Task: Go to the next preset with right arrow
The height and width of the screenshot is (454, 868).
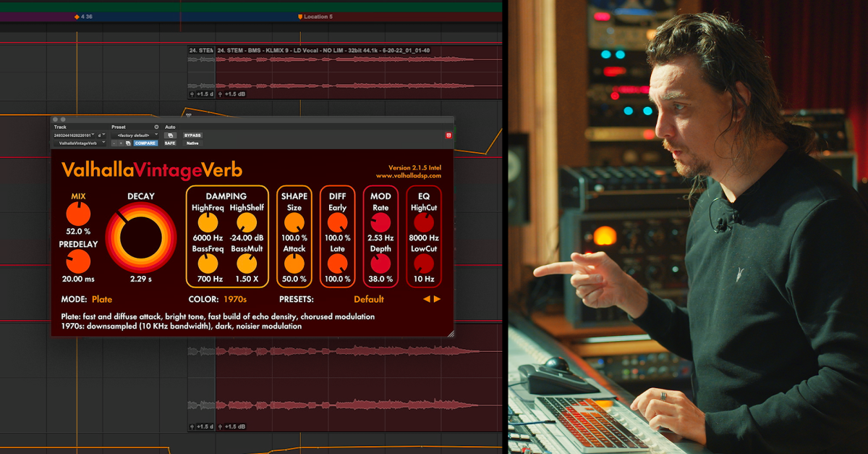Action: (437, 299)
